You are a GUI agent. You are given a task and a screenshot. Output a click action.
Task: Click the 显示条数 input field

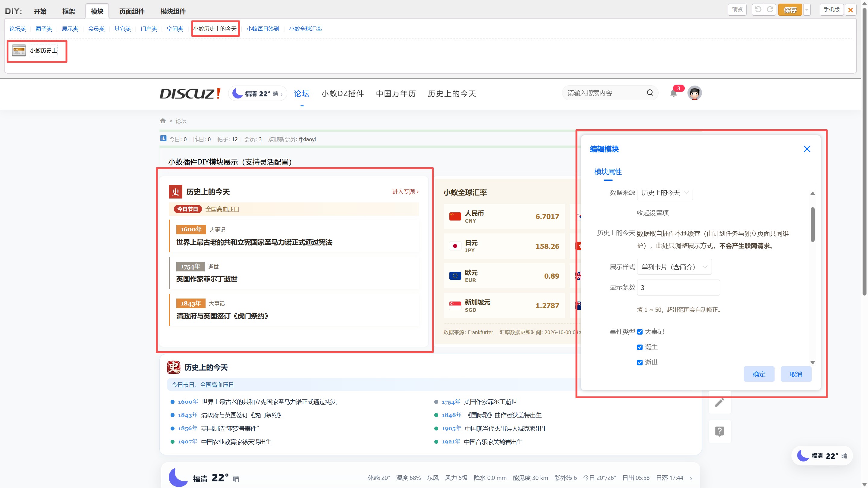678,288
